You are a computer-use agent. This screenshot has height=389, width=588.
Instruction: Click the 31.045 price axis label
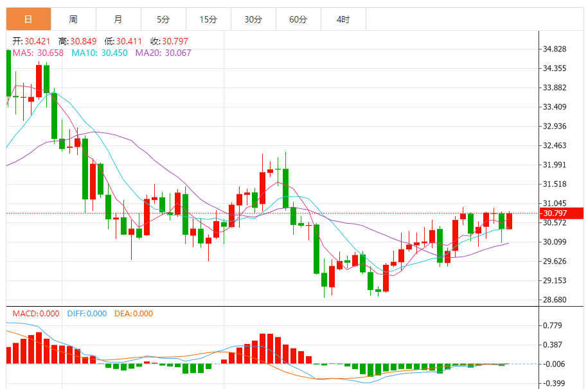pyautogui.click(x=555, y=203)
